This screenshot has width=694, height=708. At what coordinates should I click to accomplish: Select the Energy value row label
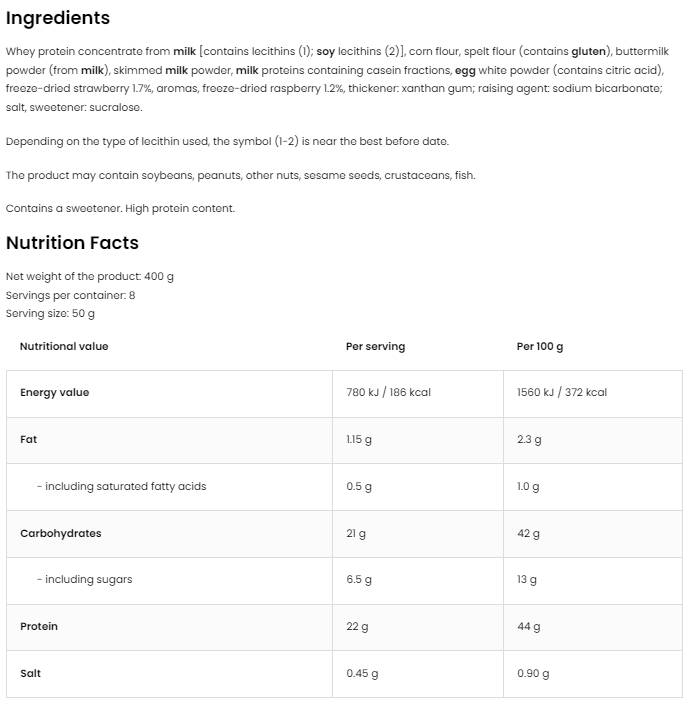[x=54, y=393]
